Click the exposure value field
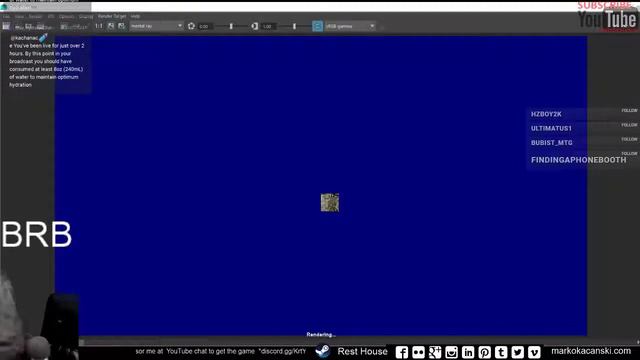This screenshot has height=360, width=640. pyautogui.click(x=206, y=26)
